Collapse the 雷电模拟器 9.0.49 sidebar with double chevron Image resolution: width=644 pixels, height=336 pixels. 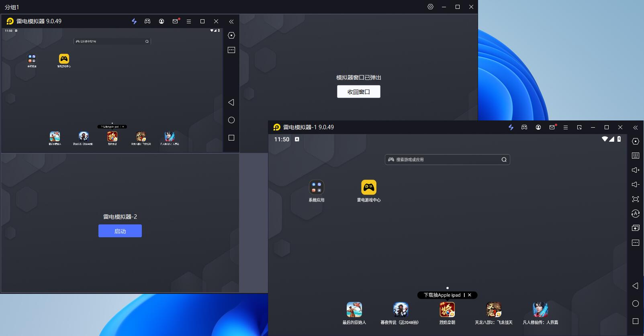click(x=231, y=21)
